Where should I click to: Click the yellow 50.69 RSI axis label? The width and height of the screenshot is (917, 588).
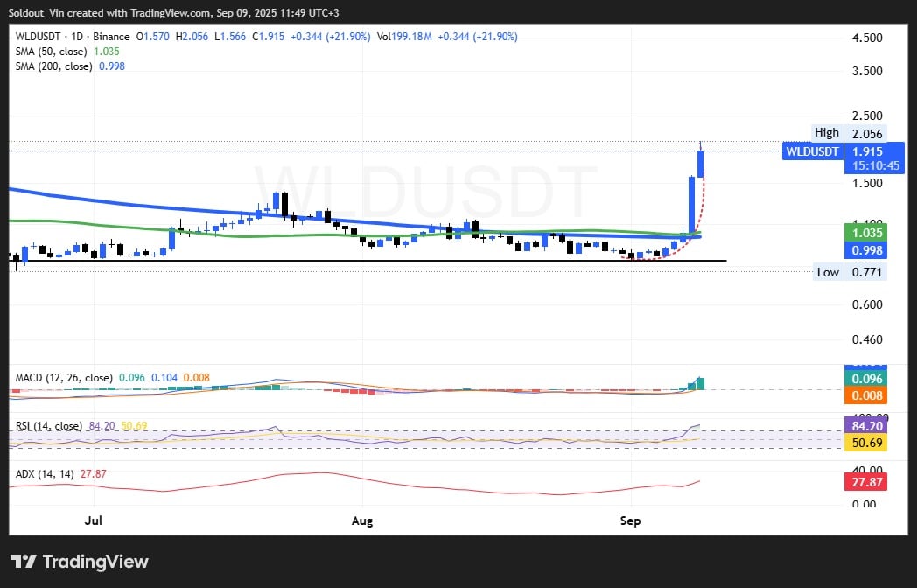click(x=865, y=443)
